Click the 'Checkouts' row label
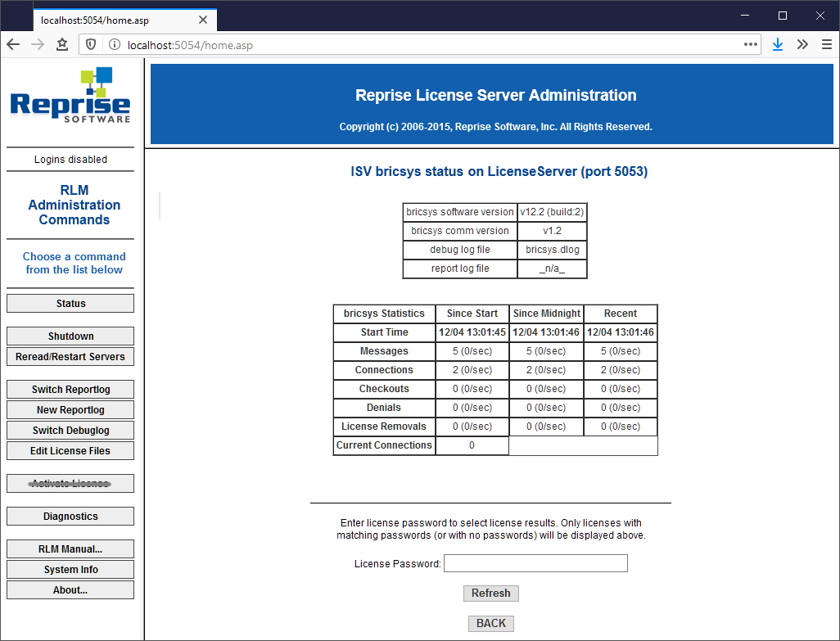Image resolution: width=840 pixels, height=641 pixels. (x=384, y=389)
